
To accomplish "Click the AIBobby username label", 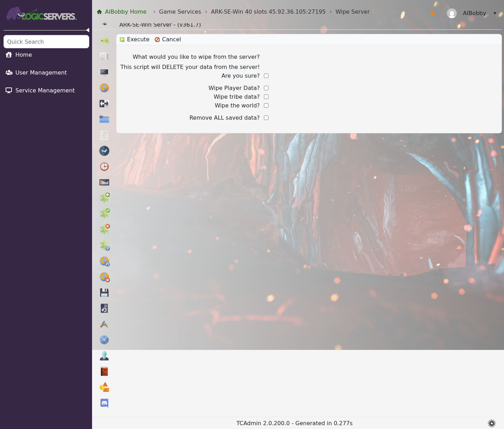I will [474, 13].
